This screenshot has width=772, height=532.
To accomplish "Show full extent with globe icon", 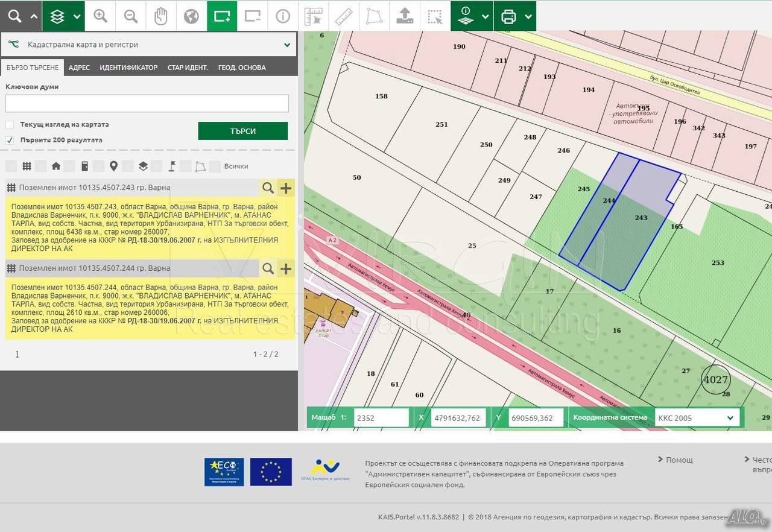I will pos(191,16).
